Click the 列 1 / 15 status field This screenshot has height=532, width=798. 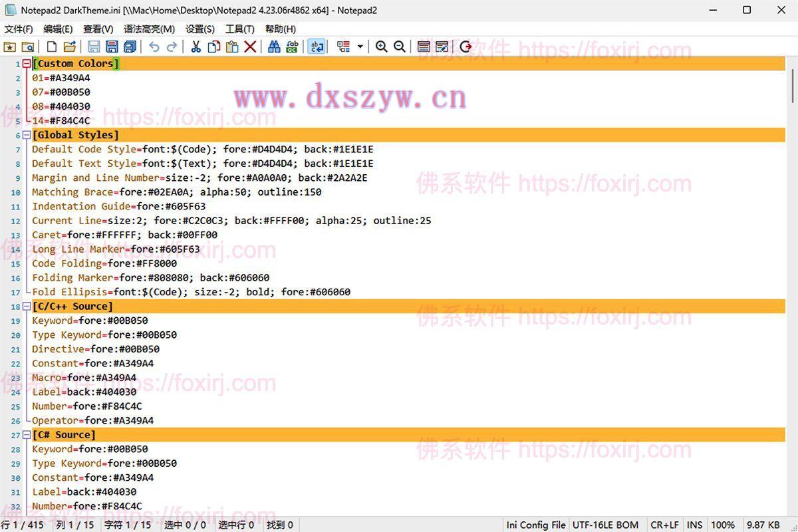click(x=75, y=525)
